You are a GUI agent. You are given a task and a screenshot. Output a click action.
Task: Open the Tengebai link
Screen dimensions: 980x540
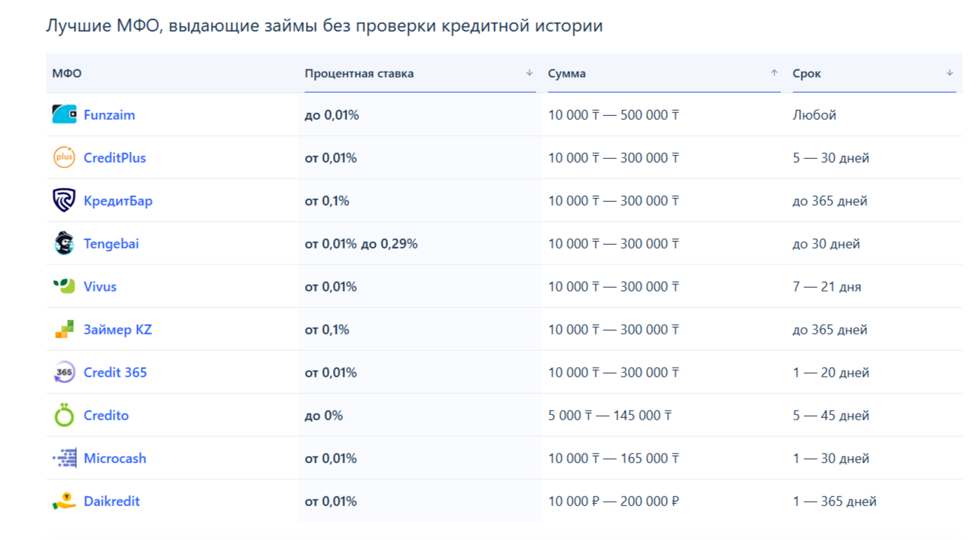point(111,244)
